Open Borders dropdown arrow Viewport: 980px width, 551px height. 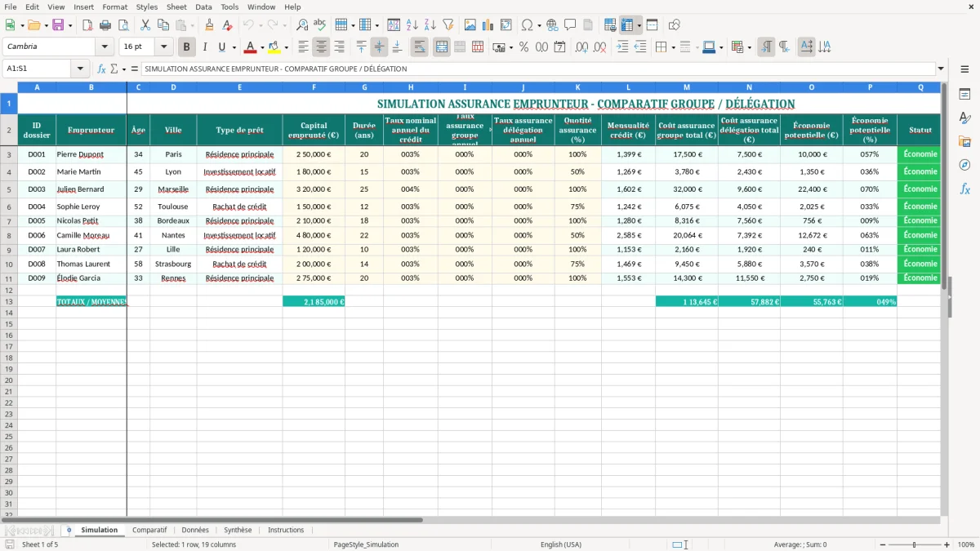click(673, 47)
